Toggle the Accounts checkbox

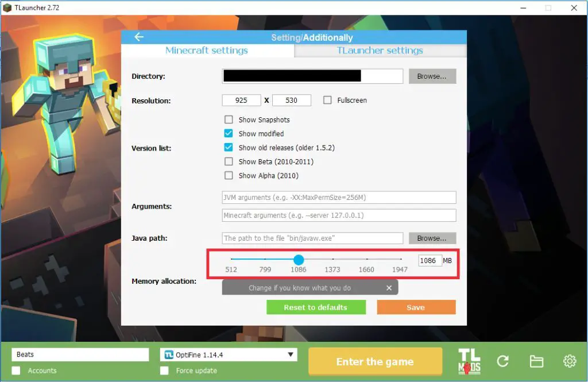click(x=16, y=371)
